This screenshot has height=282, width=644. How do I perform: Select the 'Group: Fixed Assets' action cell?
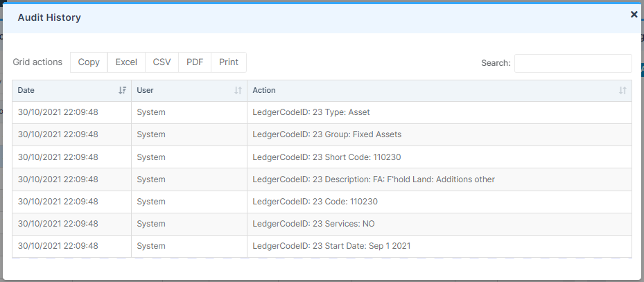(440, 134)
